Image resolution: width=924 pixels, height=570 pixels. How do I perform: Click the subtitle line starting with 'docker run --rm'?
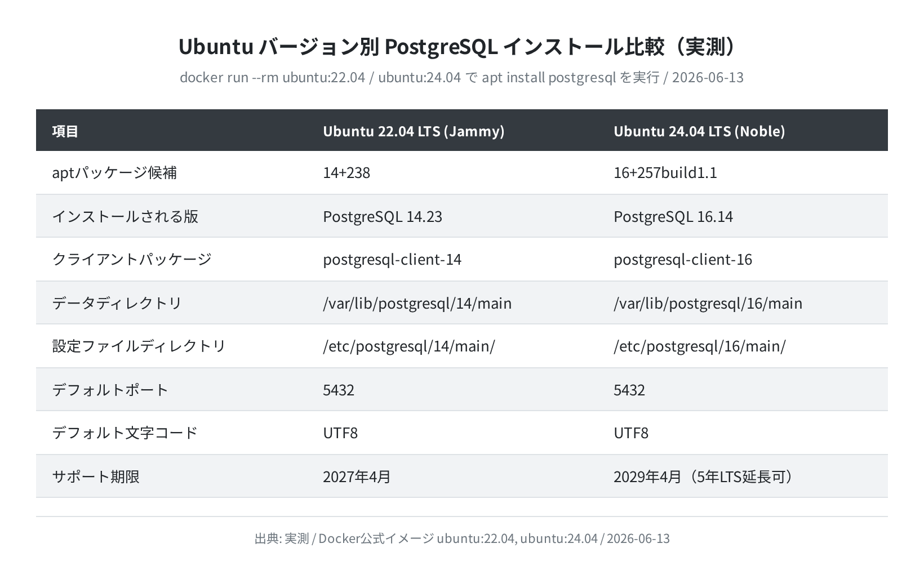coord(461,77)
